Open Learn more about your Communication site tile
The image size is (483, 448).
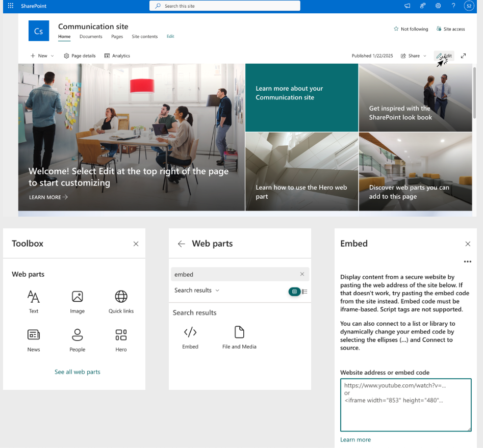[301, 98]
